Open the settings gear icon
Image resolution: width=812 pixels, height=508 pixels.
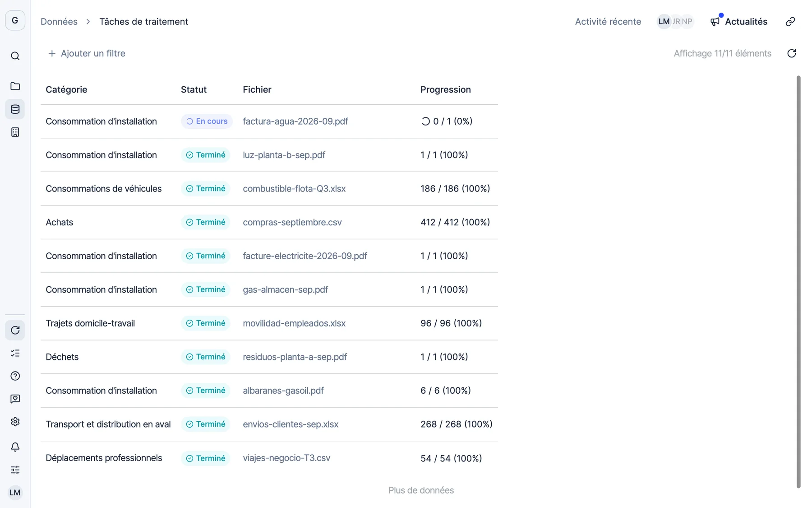click(x=15, y=422)
